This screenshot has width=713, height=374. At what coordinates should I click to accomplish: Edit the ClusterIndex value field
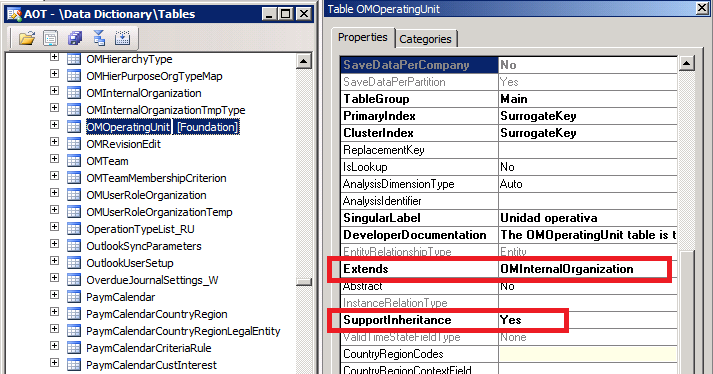[x=587, y=133]
